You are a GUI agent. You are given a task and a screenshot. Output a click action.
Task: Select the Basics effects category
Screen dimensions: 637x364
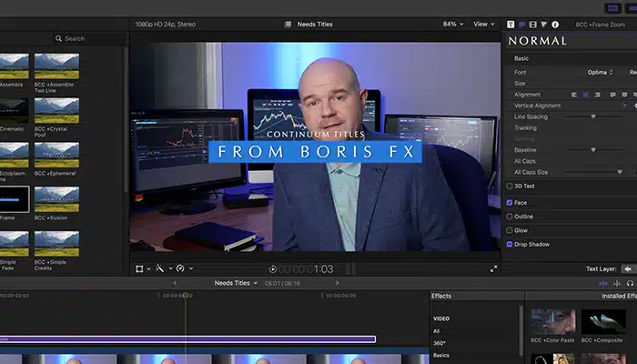tap(441, 356)
